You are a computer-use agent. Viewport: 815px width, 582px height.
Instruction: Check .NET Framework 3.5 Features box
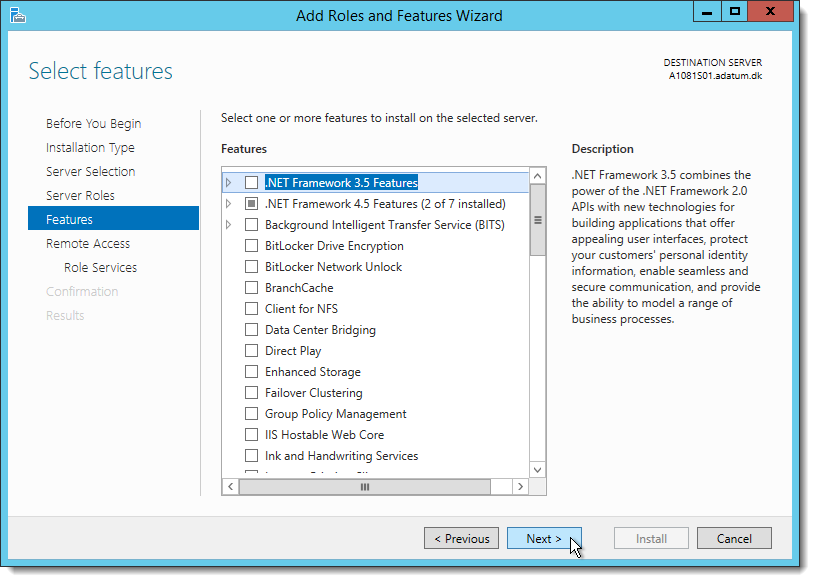pos(252,183)
